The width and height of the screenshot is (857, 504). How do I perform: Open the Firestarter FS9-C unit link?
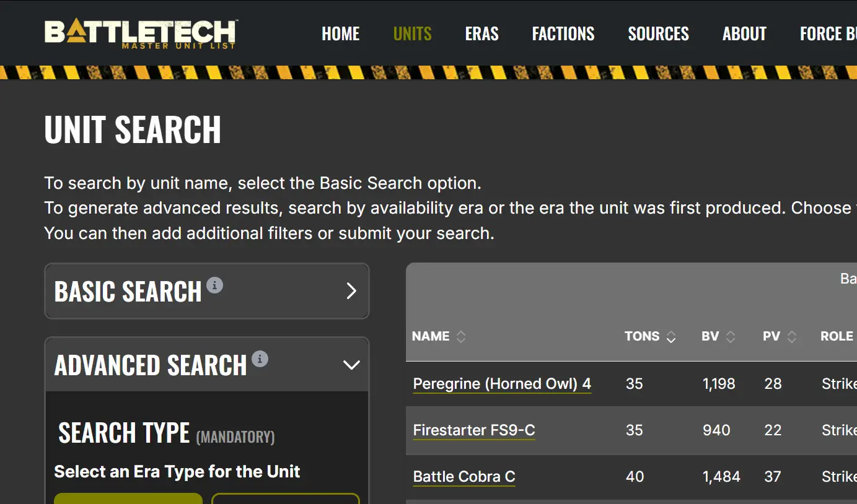[474, 430]
